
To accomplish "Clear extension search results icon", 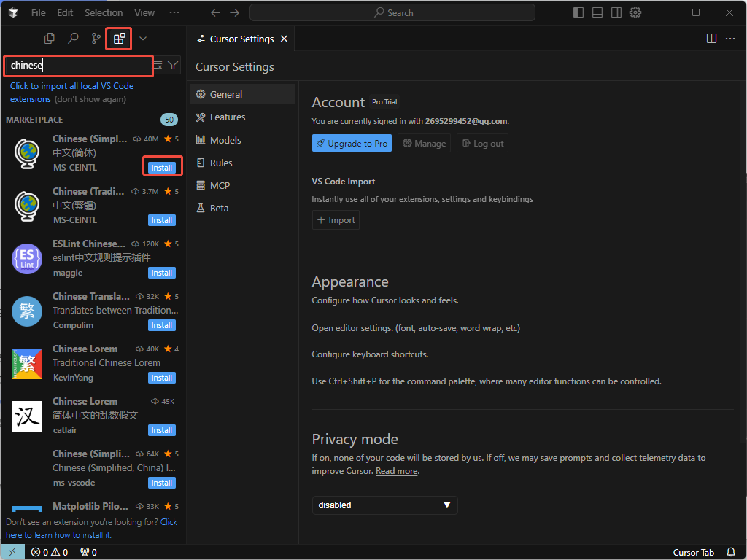I will point(158,65).
